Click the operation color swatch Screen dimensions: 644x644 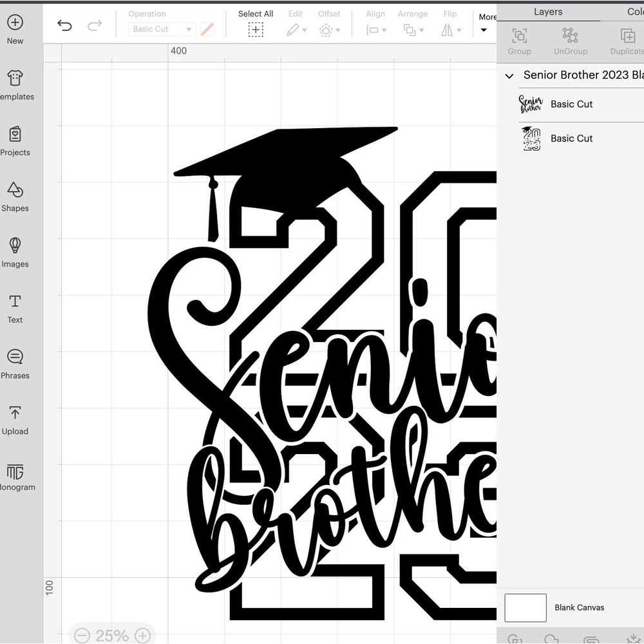pos(207,29)
